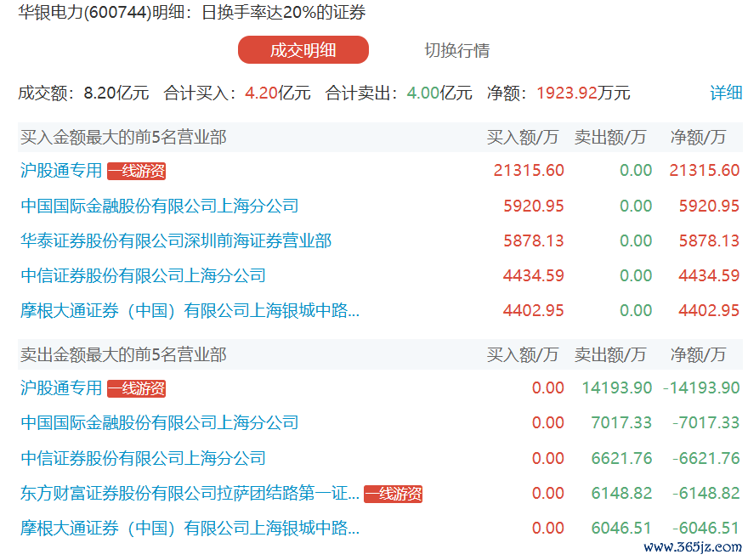
Task: Select the net amount -7017.33
Action: click(x=706, y=422)
